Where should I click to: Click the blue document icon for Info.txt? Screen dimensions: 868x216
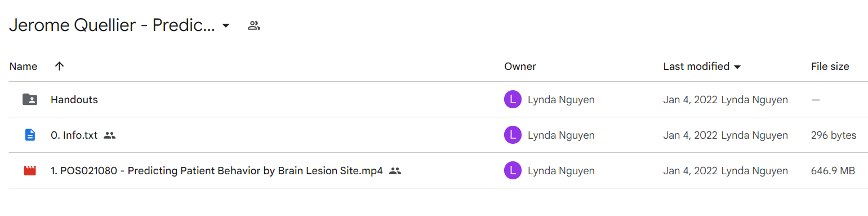30,135
